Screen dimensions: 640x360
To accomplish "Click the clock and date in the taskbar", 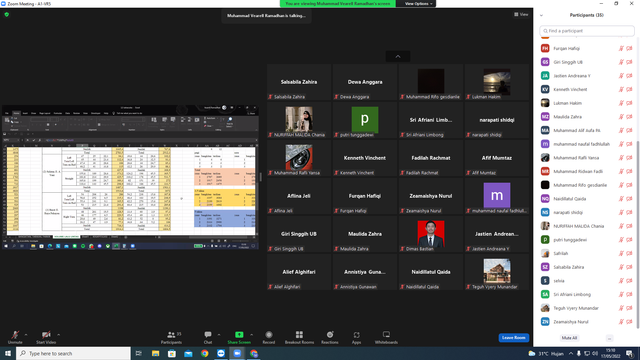I will 611,353.
